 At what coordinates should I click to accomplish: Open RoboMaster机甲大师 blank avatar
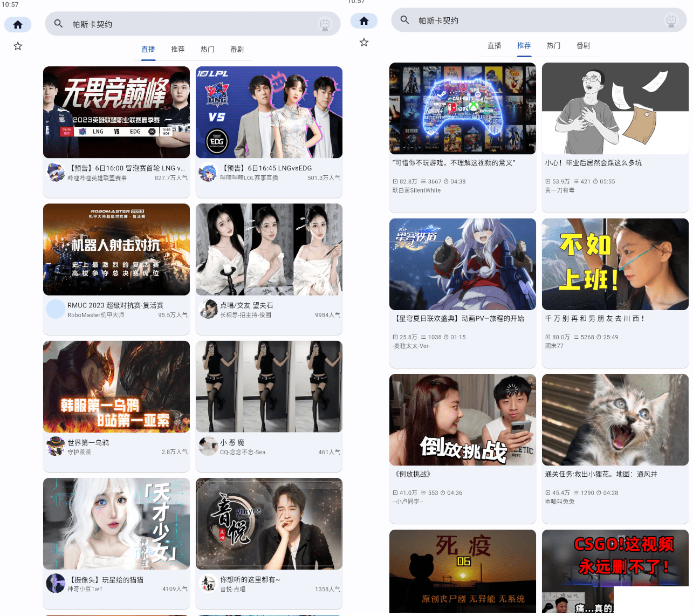[56, 310]
